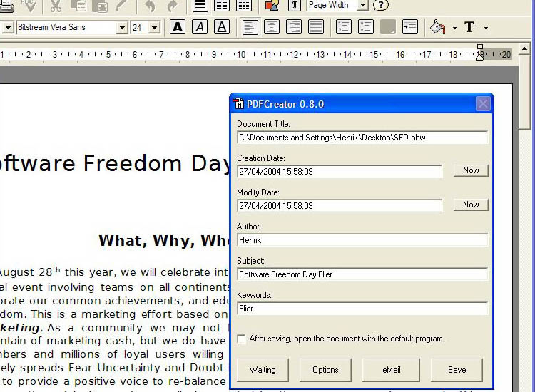
Task: Switch to two-column layout
Action: tap(222, 6)
